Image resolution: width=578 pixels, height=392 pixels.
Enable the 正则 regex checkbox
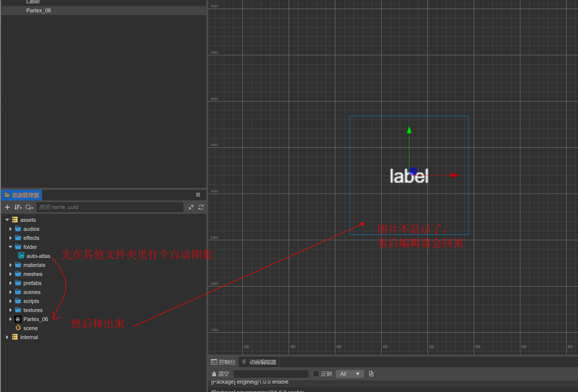tap(316, 374)
